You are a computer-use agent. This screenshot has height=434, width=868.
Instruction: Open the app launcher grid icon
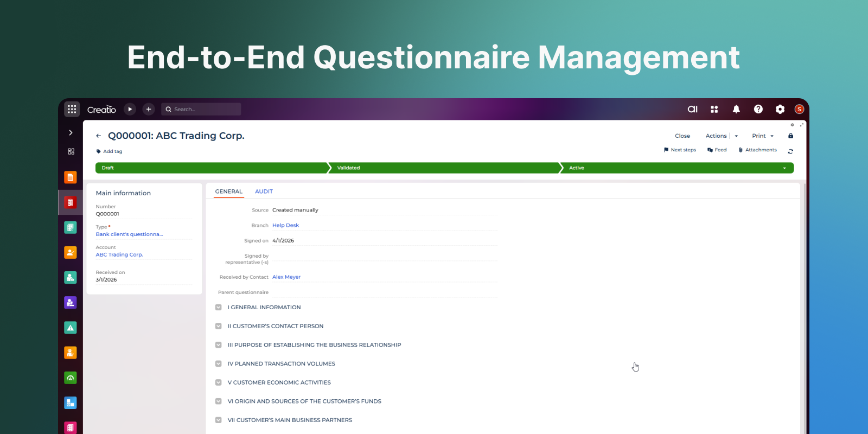click(72, 109)
